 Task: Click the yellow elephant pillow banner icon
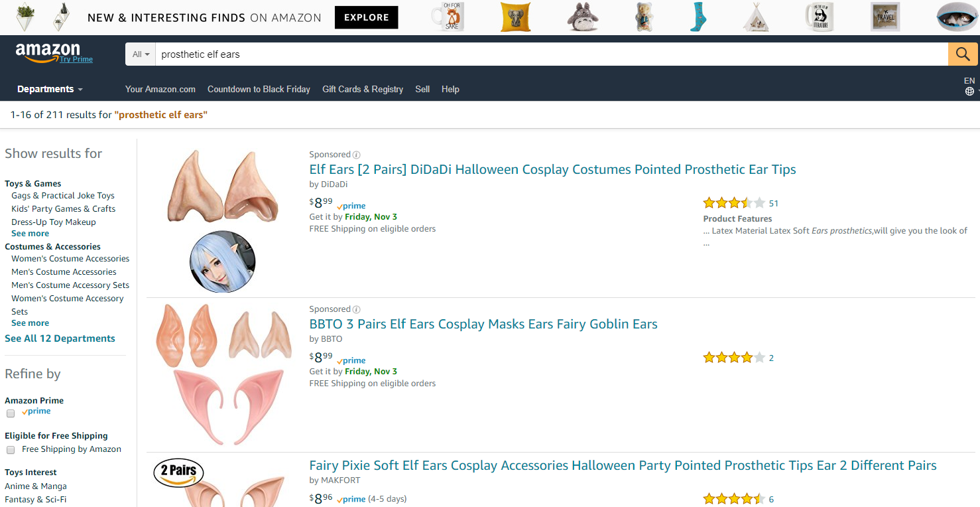pyautogui.click(x=515, y=17)
